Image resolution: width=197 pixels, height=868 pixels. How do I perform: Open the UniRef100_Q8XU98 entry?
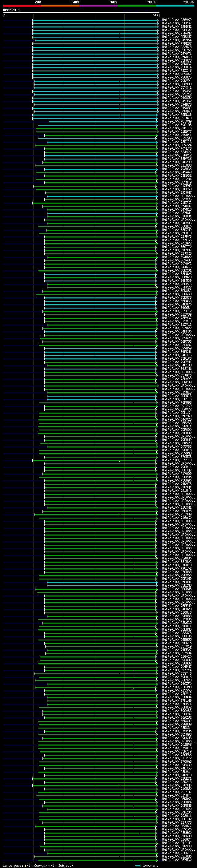[x=177, y=734]
